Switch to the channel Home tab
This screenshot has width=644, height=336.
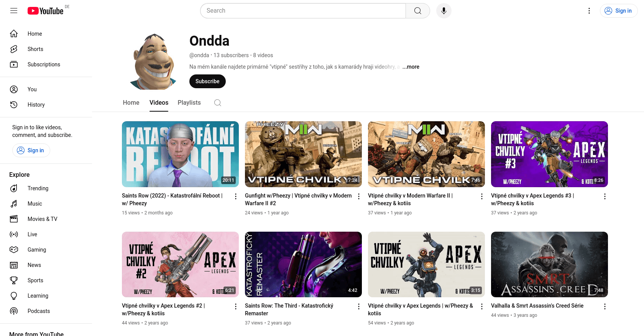pos(131,103)
